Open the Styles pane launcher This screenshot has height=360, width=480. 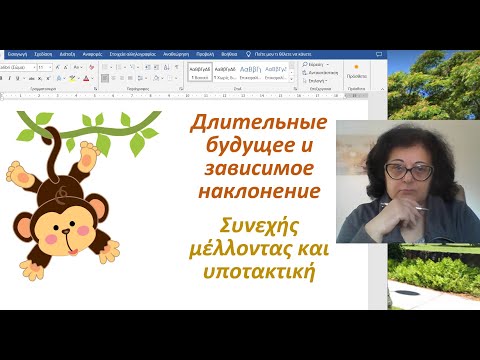pyautogui.click(x=295, y=89)
